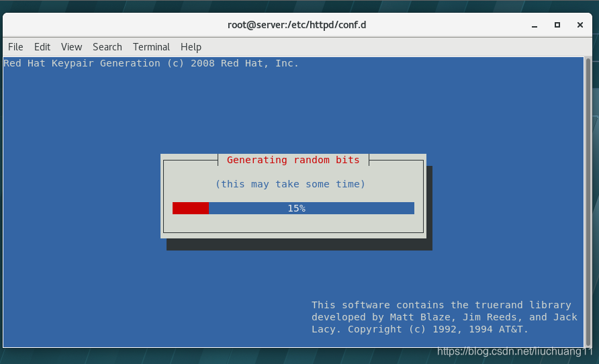
Task: Click the 'Generating random bits' dialog title
Action: pyautogui.click(x=293, y=160)
